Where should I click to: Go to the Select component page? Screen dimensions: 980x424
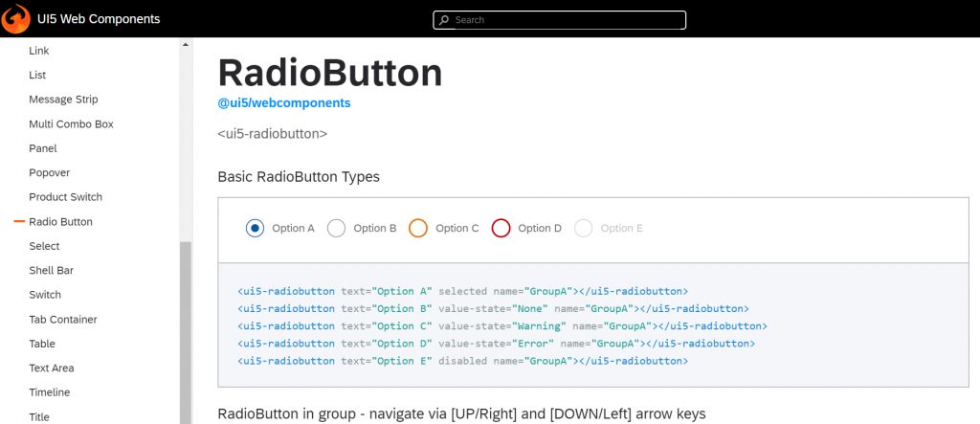(x=44, y=246)
